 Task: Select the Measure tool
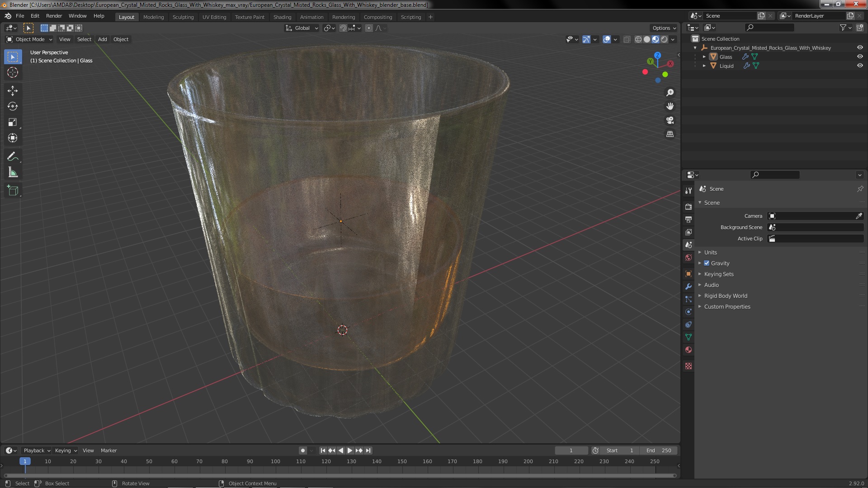tap(13, 173)
